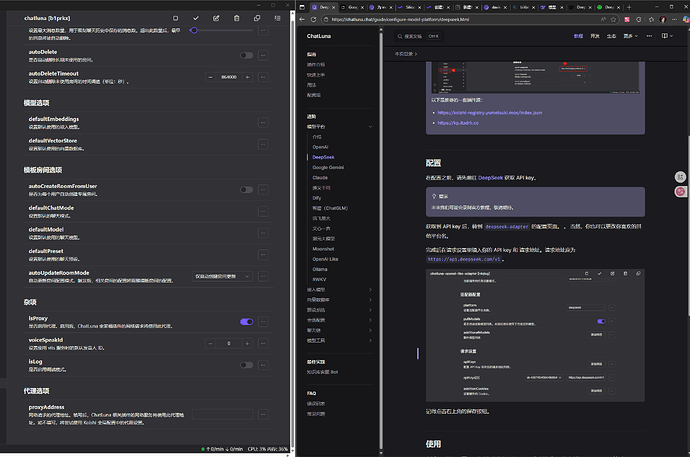Open the ellipsis menu for defaultModel
The width and height of the screenshot is (690, 457).
263,233
